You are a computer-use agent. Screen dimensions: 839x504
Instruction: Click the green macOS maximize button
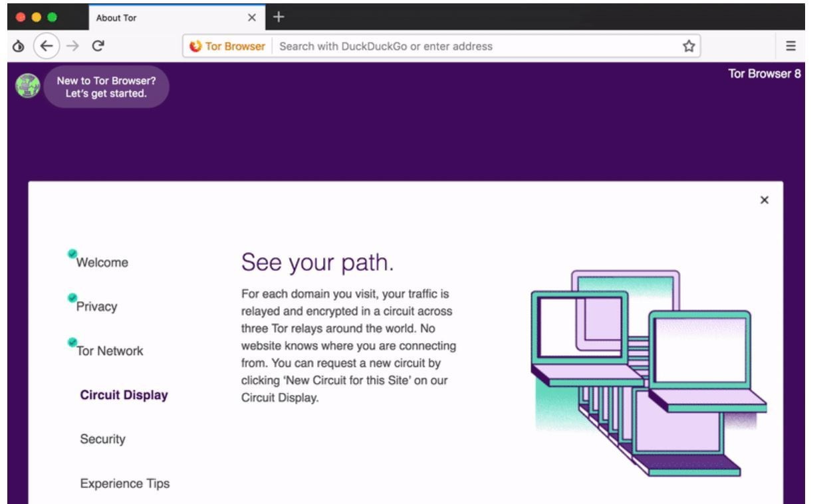point(52,17)
